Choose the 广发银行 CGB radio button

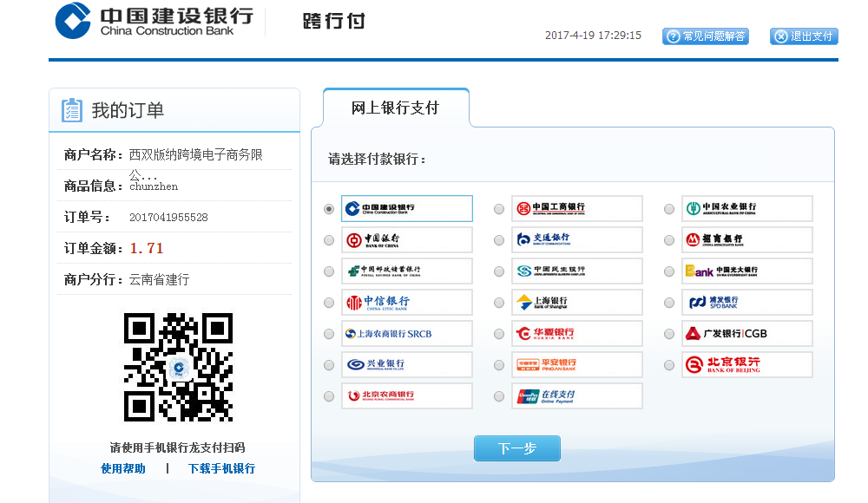point(668,334)
